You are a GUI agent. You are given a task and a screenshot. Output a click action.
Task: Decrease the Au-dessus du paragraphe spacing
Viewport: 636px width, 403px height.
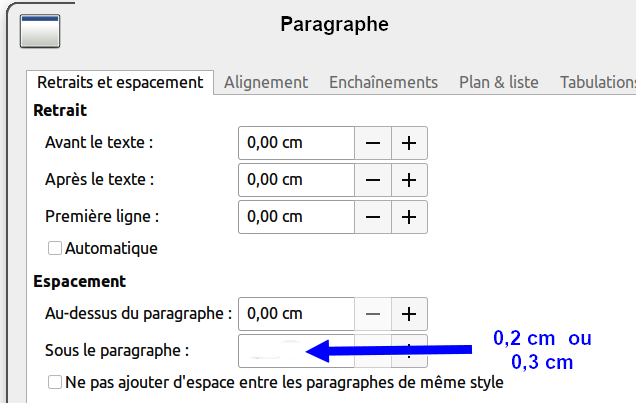pyautogui.click(x=373, y=314)
